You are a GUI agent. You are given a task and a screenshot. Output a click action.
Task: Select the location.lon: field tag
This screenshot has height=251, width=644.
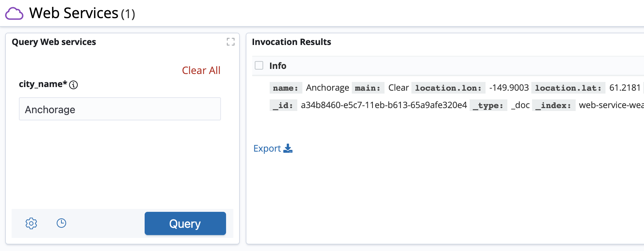[448, 88]
